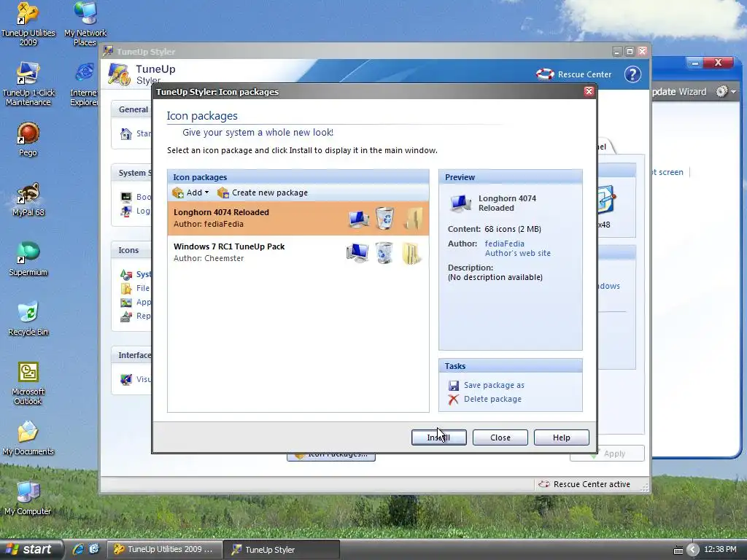Viewport: 747px width, 560px height.
Task: Click the help question mark icon in Styler
Action: [x=632, y=74]
